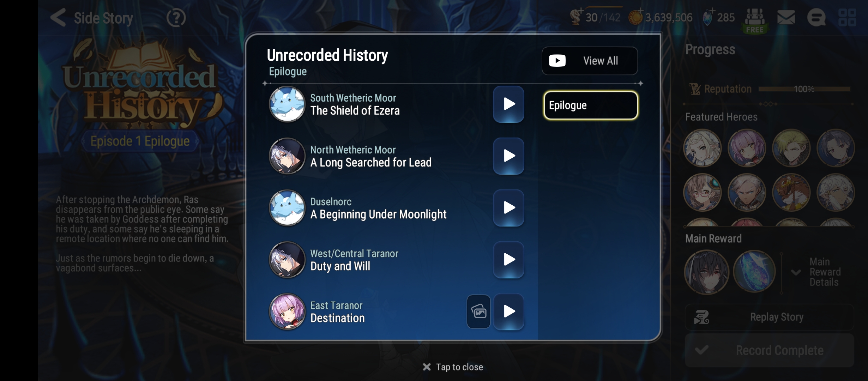Screen dimensions: 868x381
Task: Open the mailbox envelope icon
Action: click(786, 17)
